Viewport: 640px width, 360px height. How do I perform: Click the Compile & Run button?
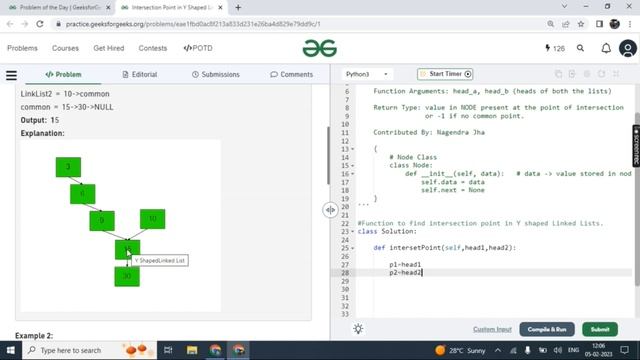point(547,329)
